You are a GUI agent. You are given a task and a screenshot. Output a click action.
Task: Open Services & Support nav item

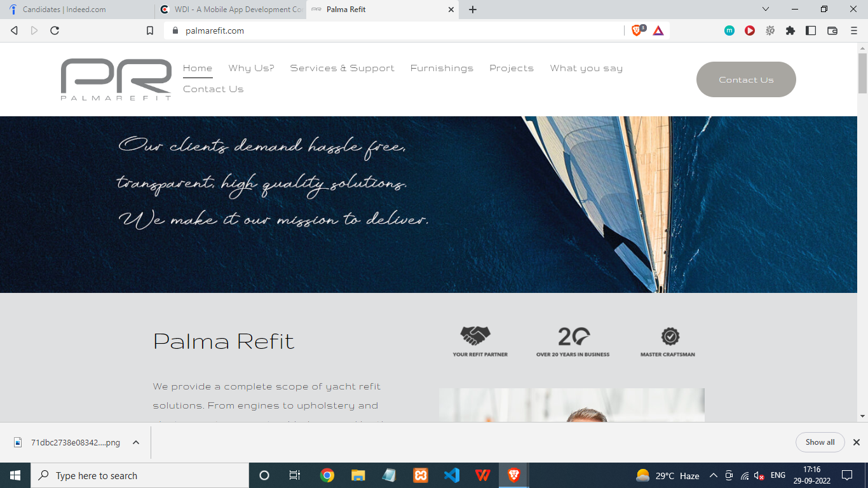point(342,68)
